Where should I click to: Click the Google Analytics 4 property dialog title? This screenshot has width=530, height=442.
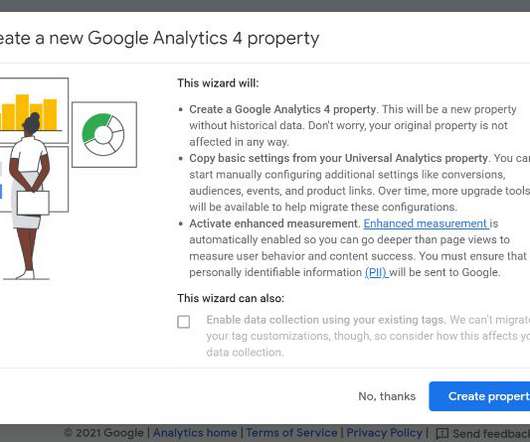pos(159,38)
